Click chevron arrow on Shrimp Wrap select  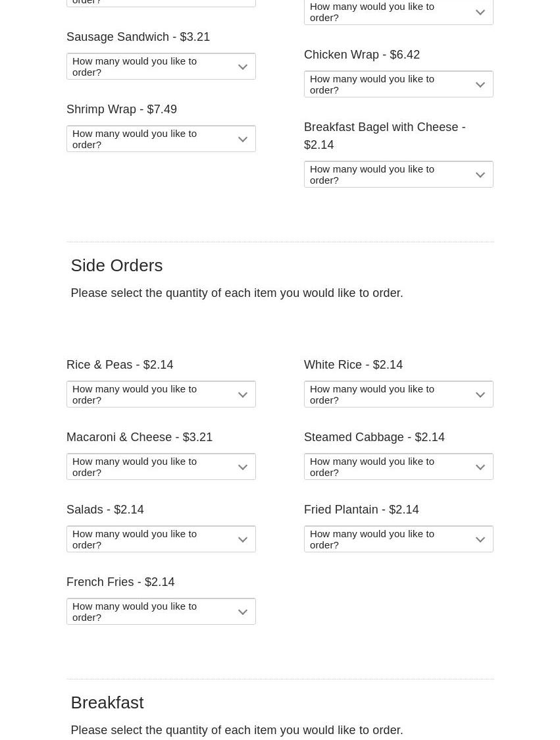coord(243,140)
